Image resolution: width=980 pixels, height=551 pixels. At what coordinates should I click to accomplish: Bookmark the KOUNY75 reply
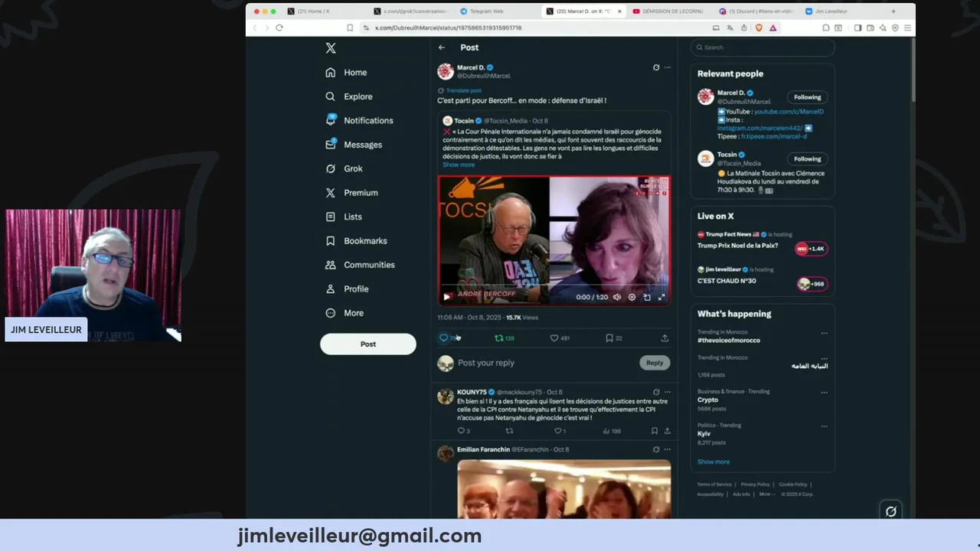click(655, 431)
